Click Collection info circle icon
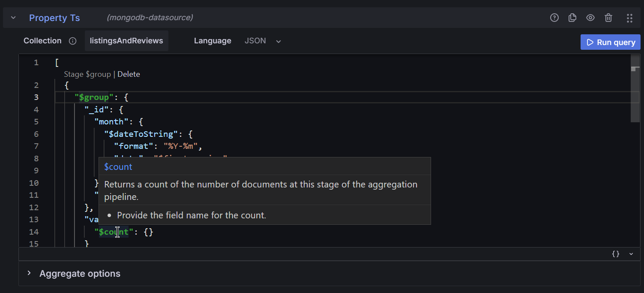Screen dimensions: 644x293 point(73,41)
